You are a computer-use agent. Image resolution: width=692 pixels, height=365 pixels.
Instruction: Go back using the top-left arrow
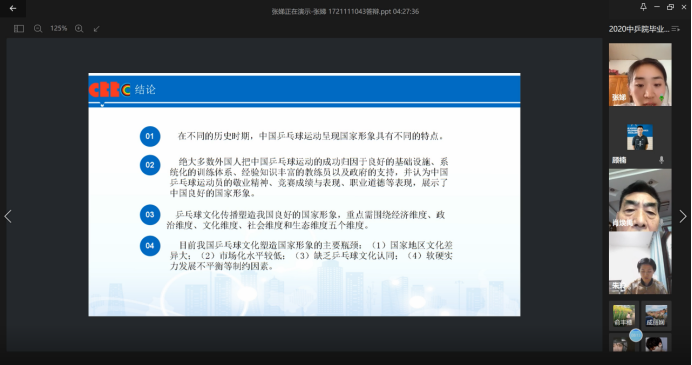coord(13,8)
